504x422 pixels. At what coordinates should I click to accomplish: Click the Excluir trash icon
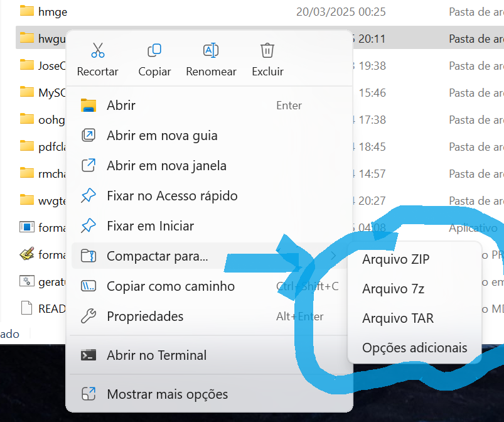[x=267, y=50]
